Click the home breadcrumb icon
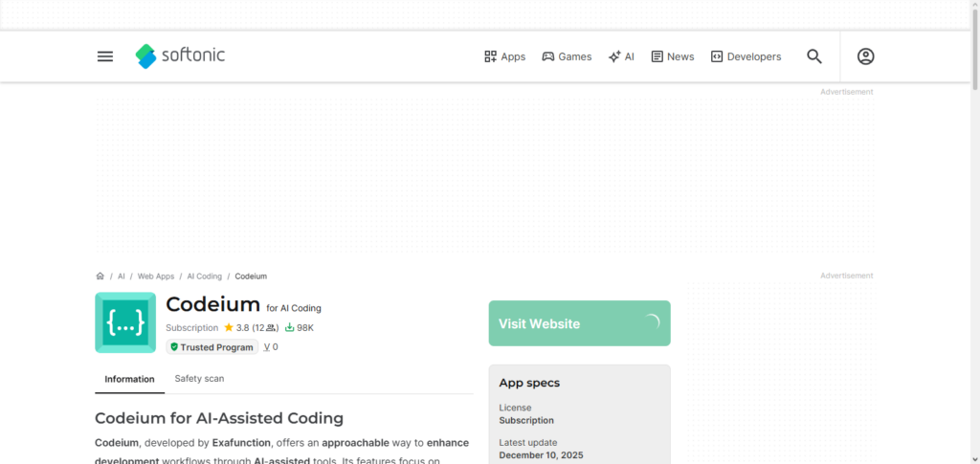Image resolution: width=980 pixels, height=464 pixels. pyautogui.click(x=100, y=276)
